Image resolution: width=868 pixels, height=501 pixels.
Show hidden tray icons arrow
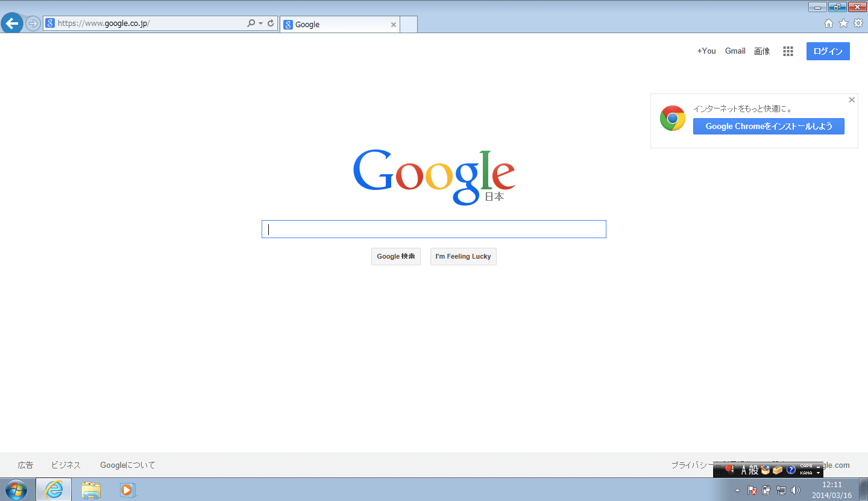click(737, 490)
